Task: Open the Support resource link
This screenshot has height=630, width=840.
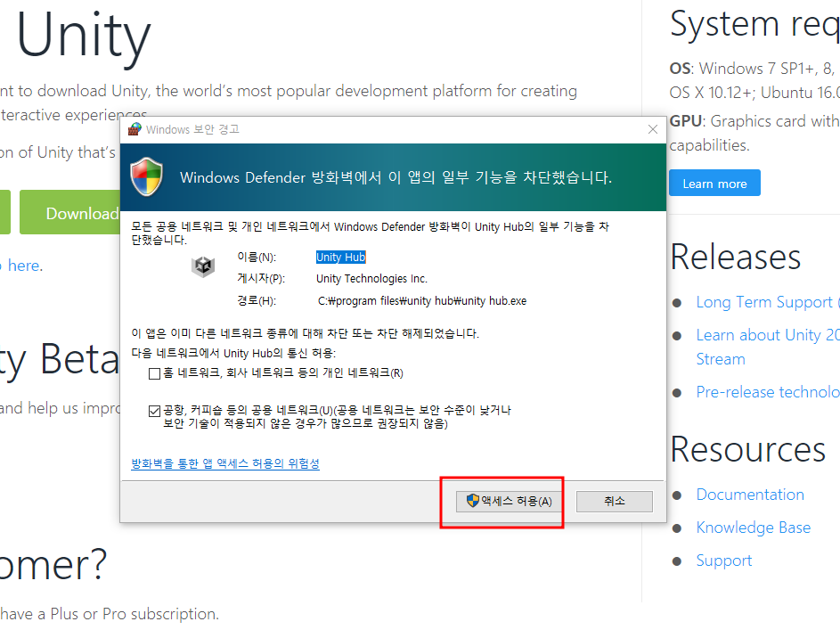Action: point(723,560)
